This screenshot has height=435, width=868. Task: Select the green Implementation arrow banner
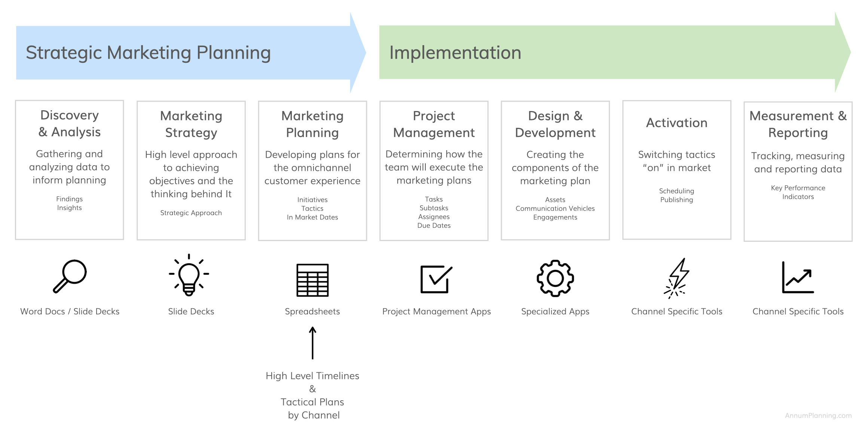[x=615, y=52]
